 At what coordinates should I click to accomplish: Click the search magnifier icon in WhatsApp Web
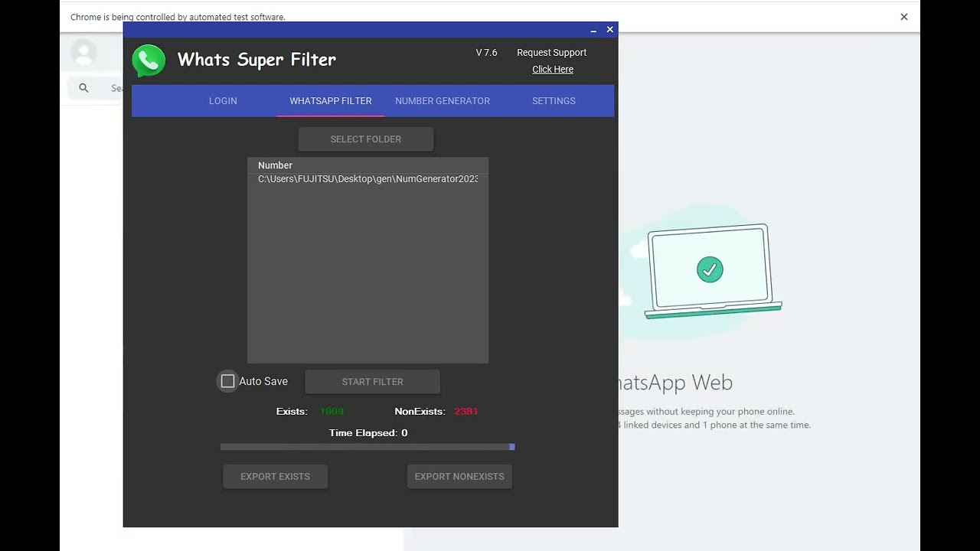point(83,88)
